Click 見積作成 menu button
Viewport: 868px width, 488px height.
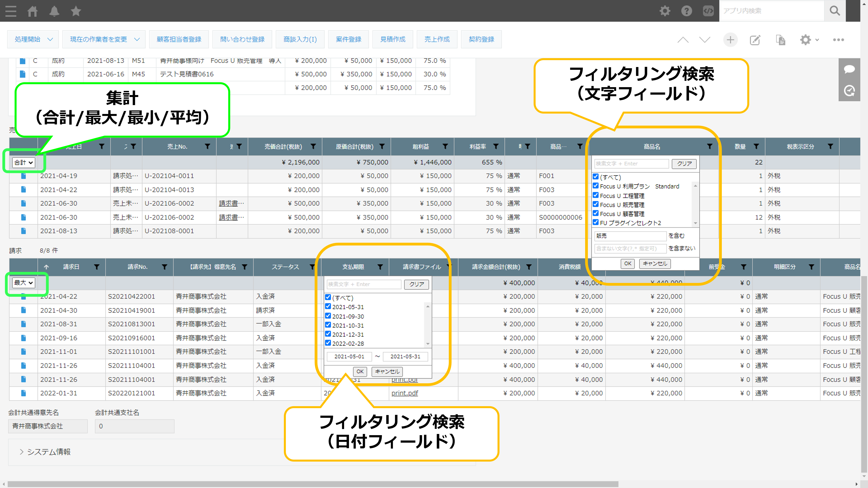(x=393, y=39)
